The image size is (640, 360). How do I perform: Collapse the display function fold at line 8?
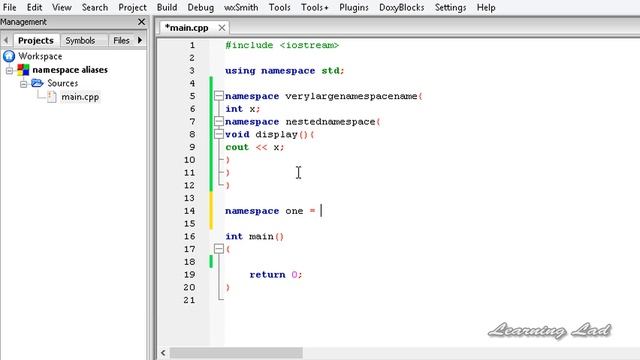coord(219,134)
